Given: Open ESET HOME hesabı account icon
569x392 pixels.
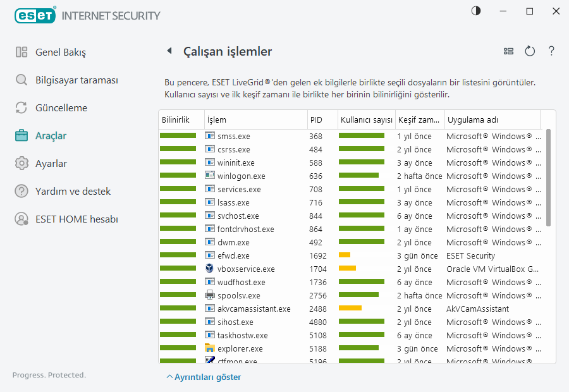Looking at the screenshot, I should pos(22,219).
